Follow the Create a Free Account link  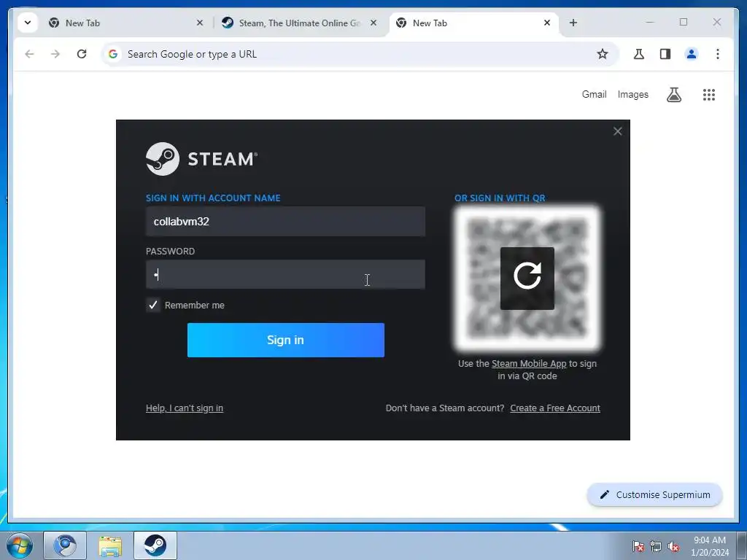pos(555,408)
